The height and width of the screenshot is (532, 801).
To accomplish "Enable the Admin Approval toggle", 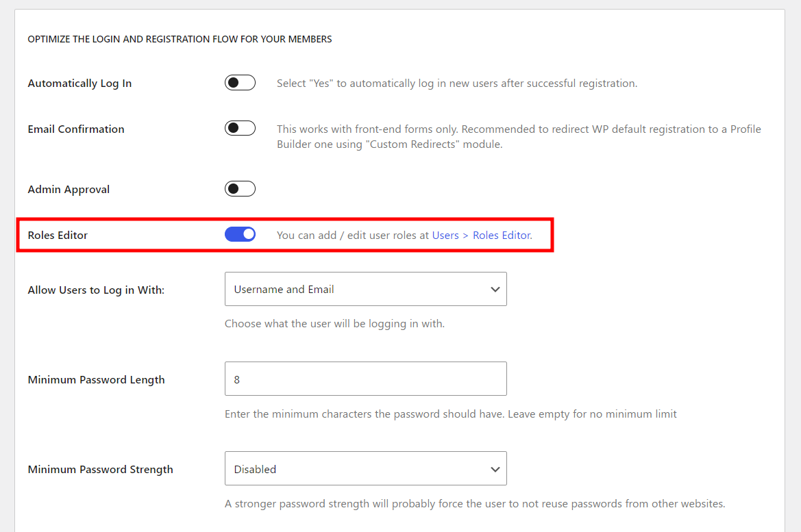I will point(240,189).
